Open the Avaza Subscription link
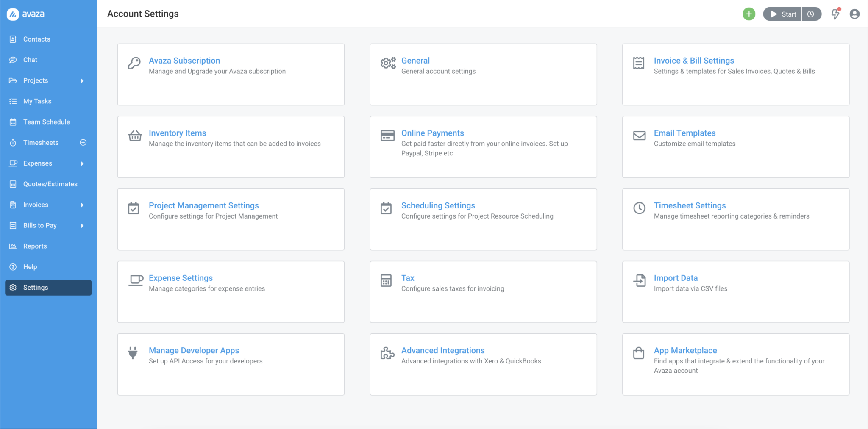This screenshot has width=868, height=429. (184, 61)
